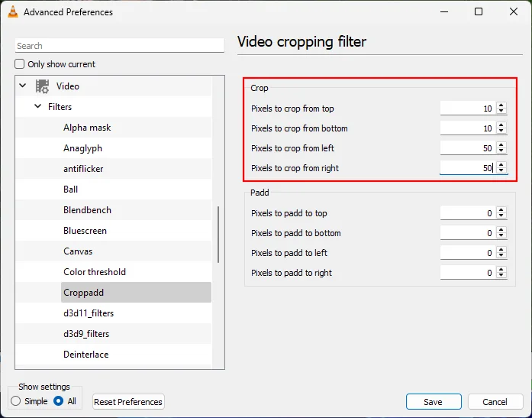Click the padd to bottom value field

(468, 233)
